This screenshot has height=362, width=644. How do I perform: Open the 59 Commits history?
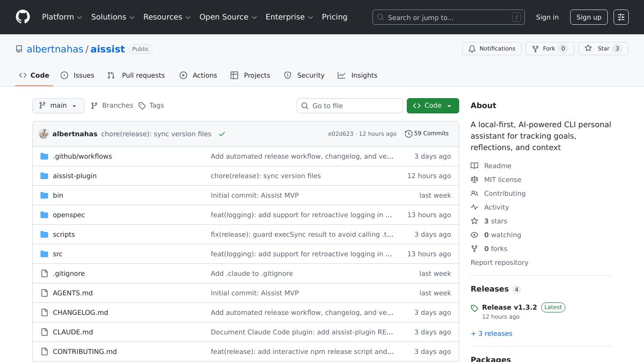point(427,134)
